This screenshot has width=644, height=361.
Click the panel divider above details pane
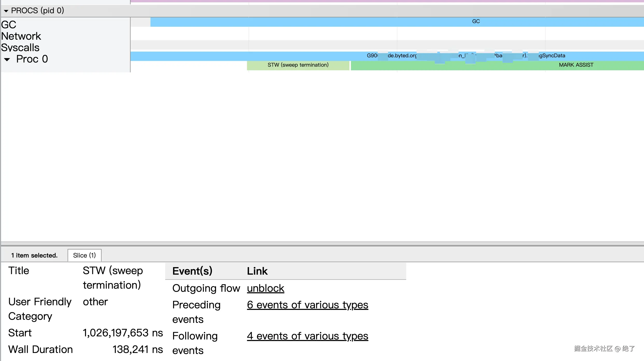(x=322, y=244)
